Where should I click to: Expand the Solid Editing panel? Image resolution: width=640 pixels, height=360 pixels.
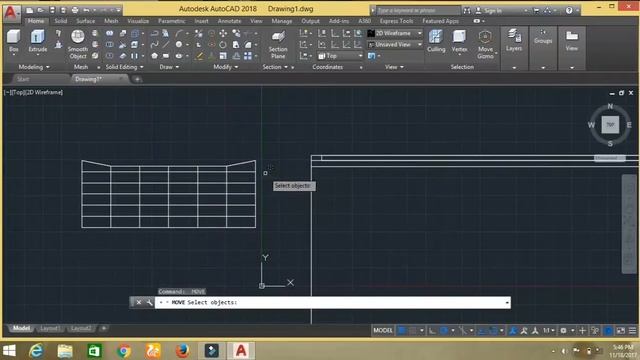point(124,67)
